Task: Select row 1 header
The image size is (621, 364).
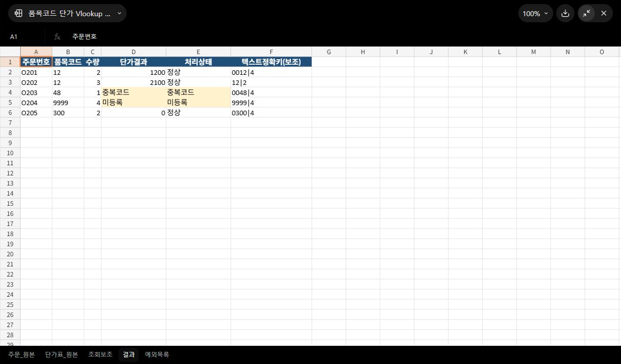Action: click(10, 62)
